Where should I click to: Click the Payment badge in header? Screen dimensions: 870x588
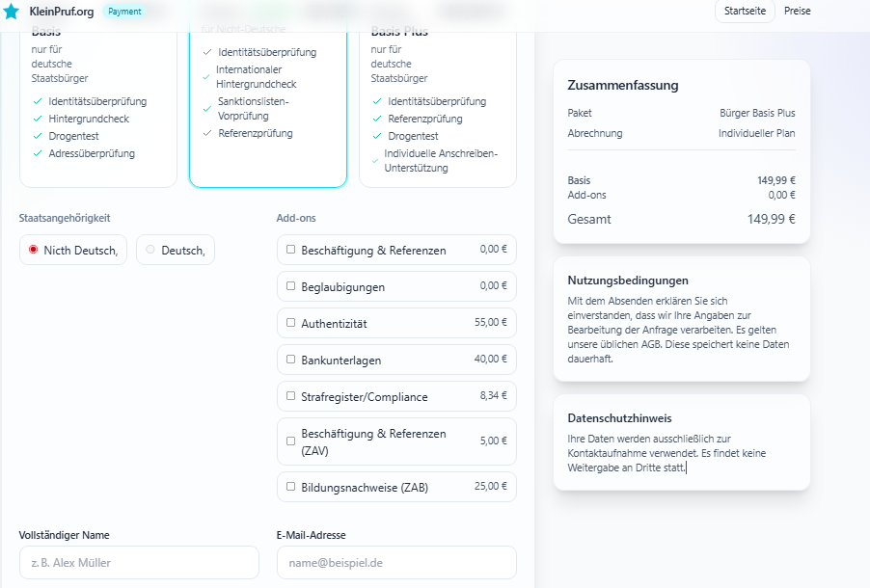pos(122,12)
